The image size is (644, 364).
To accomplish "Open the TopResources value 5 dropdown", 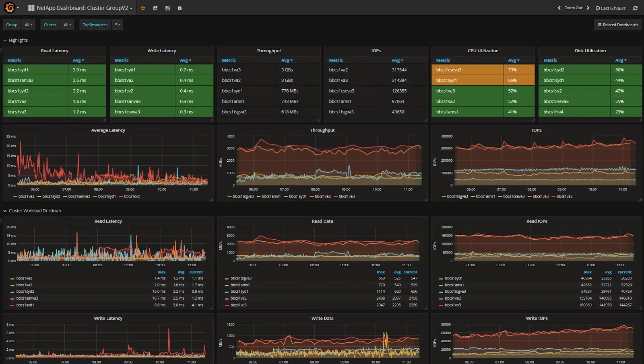I will point(118,25).
